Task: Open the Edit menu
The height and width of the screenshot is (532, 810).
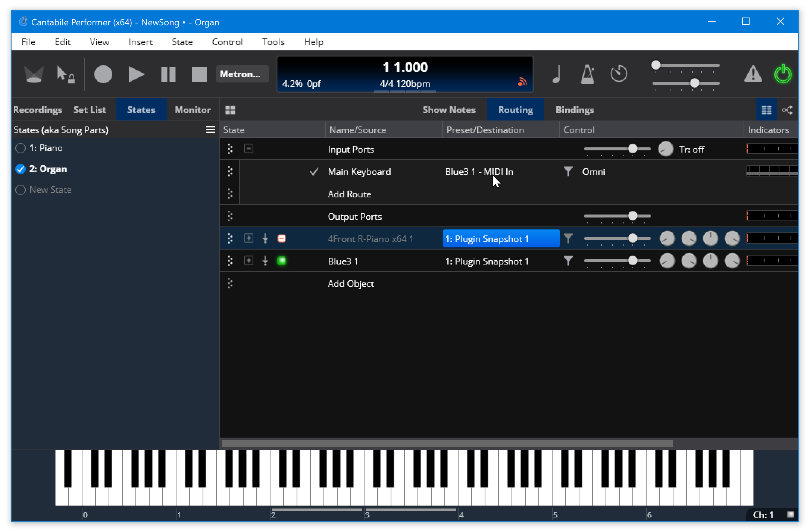Action: (63, 42)
